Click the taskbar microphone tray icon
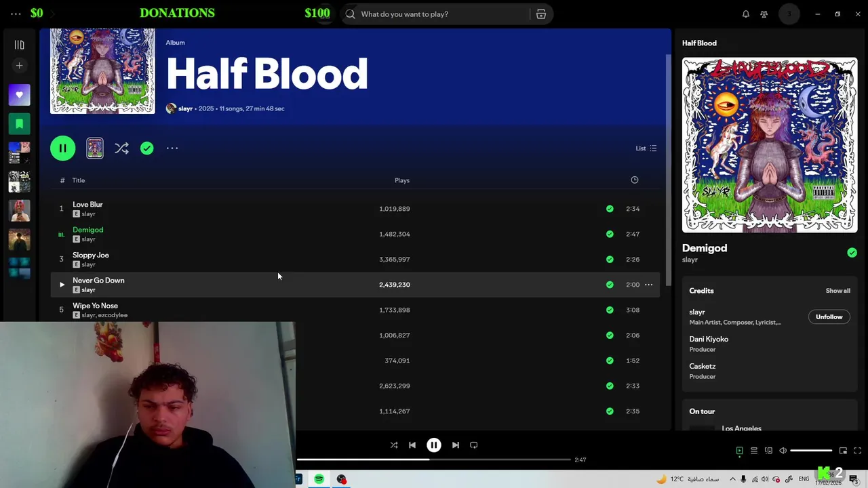Viewport: 868px width, 488px height. 744,479
